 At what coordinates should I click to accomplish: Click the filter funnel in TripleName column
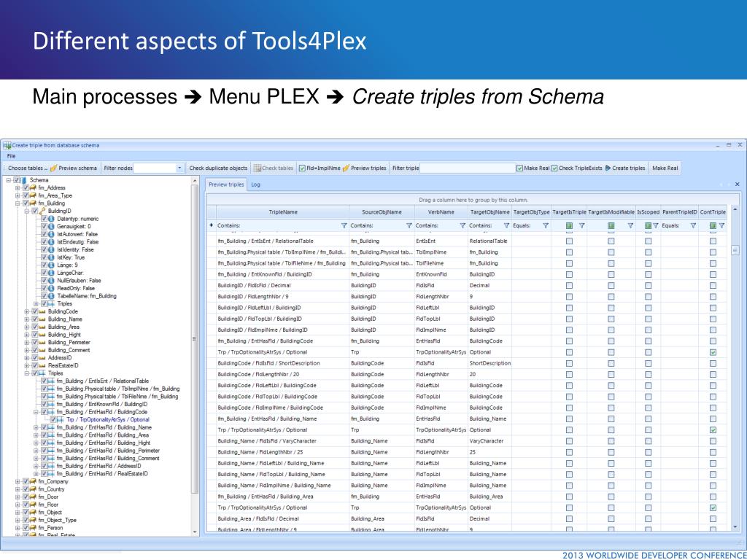tap(344, 226)
